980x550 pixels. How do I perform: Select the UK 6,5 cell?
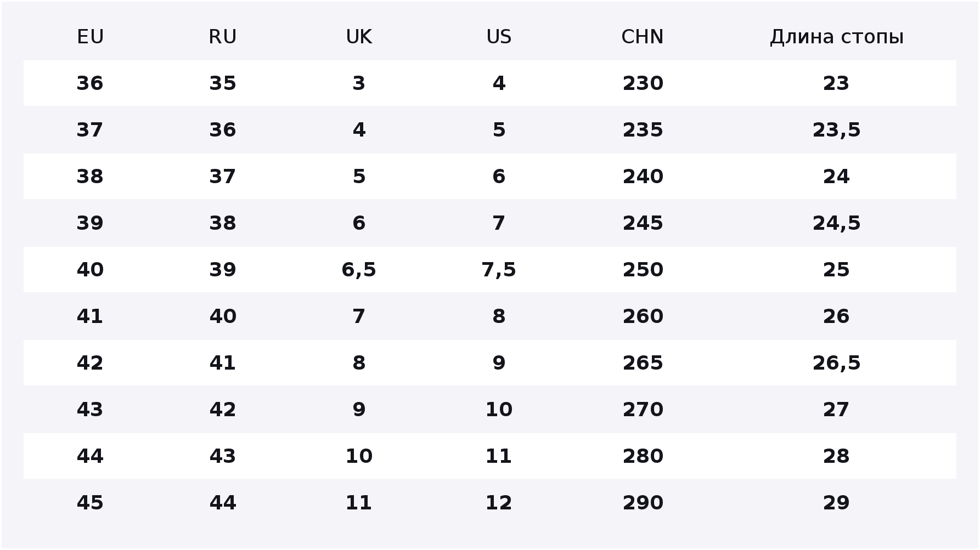(359, 270)
